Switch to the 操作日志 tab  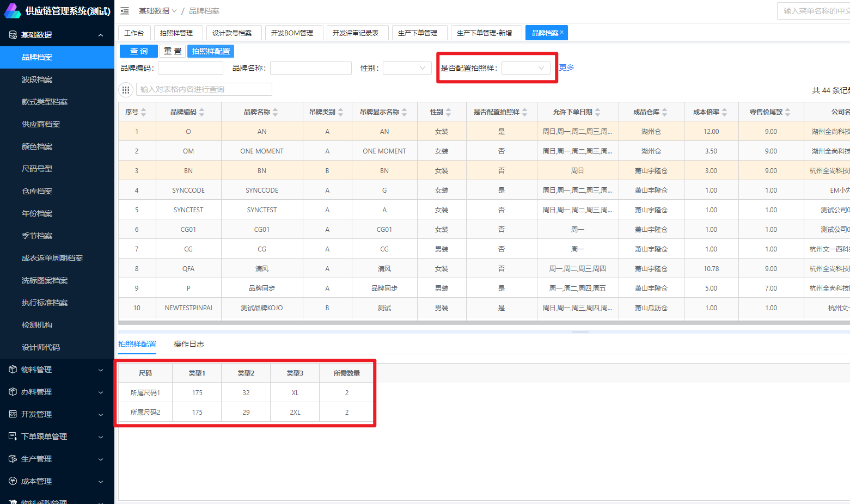click(x=188, y=344)
